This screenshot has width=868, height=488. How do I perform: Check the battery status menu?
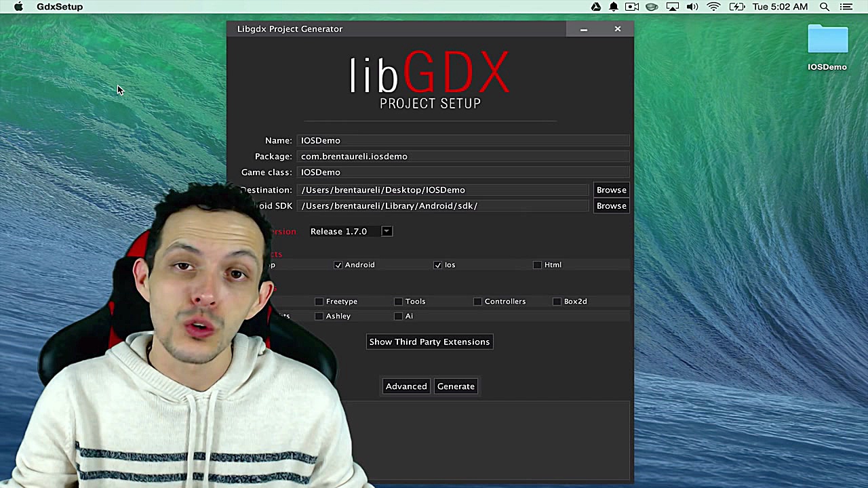tap(736, 7)
